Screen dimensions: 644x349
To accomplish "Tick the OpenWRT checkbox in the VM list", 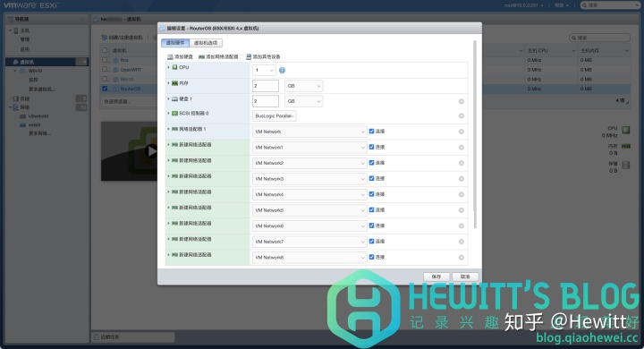I will tap(105, 70).
